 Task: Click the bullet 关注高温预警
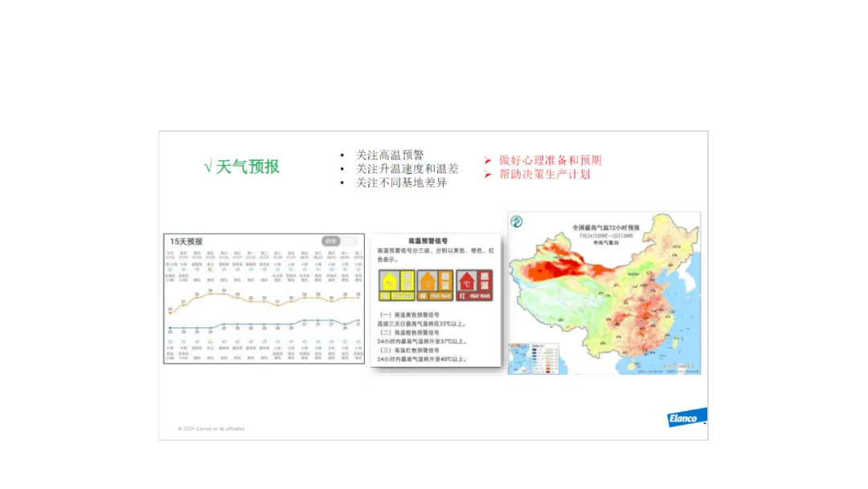[390, 154]
